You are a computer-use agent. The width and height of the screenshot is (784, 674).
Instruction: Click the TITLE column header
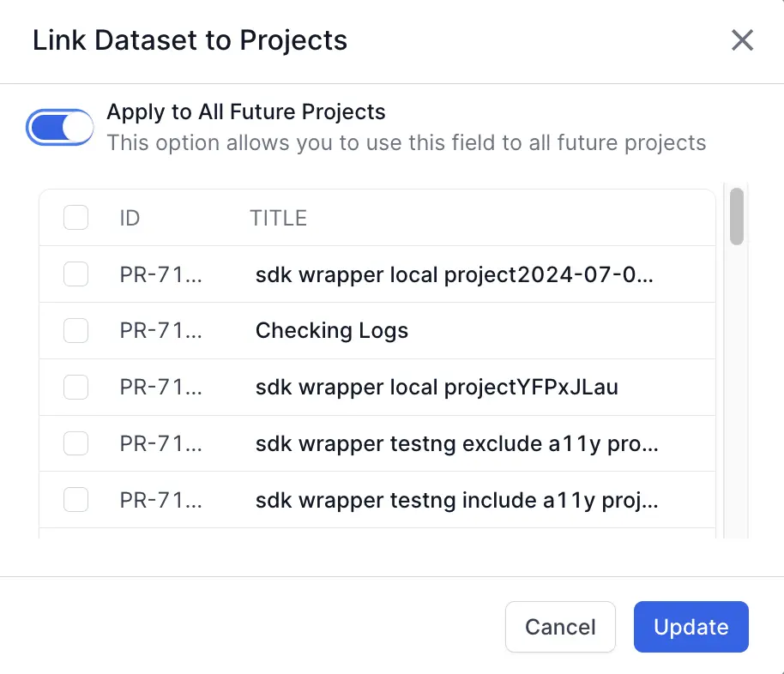[278, 218]
